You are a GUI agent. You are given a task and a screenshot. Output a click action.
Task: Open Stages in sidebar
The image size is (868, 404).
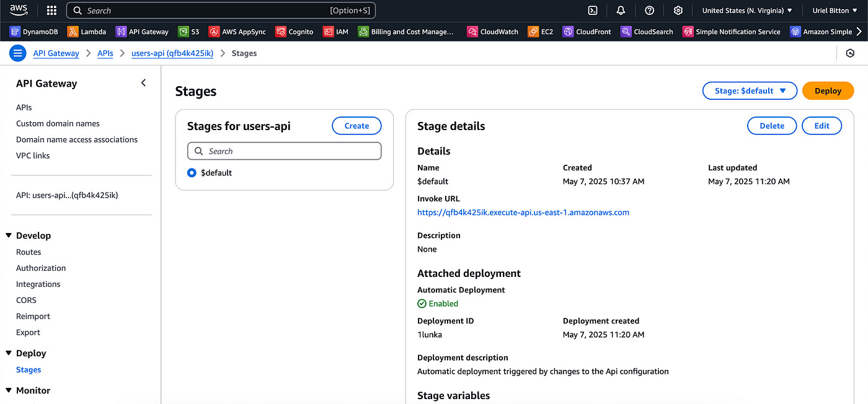coord(29,370)
